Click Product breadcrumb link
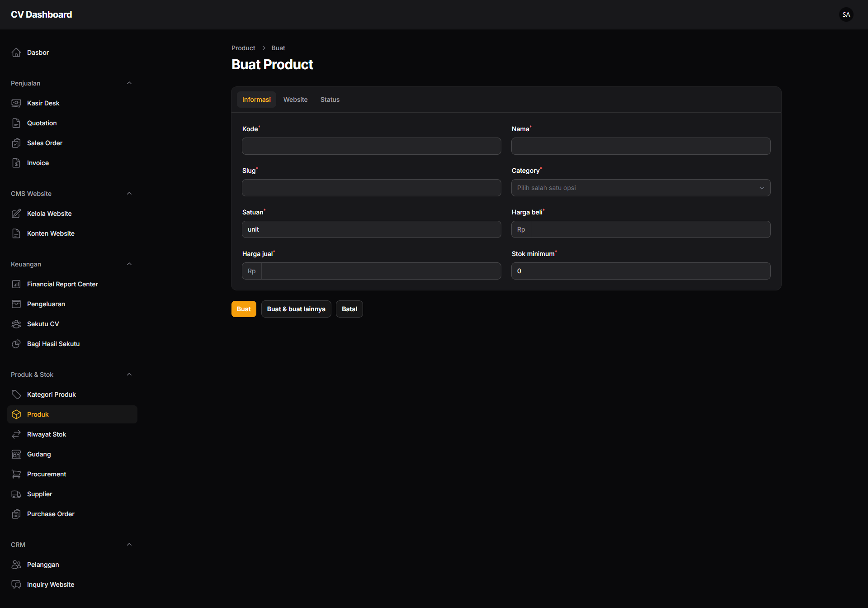The width and height of the screenshot is (868, 608). [243, 48]
